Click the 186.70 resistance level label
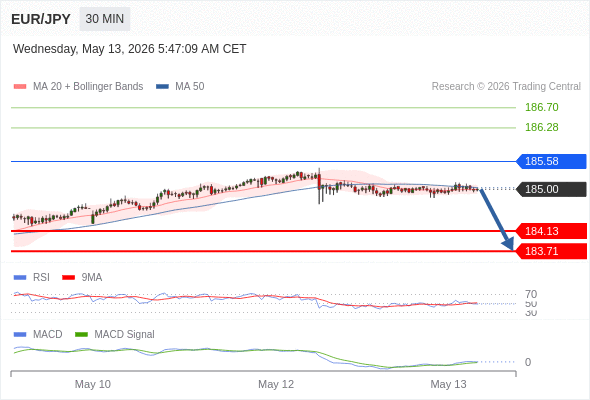 coord(541,107)
